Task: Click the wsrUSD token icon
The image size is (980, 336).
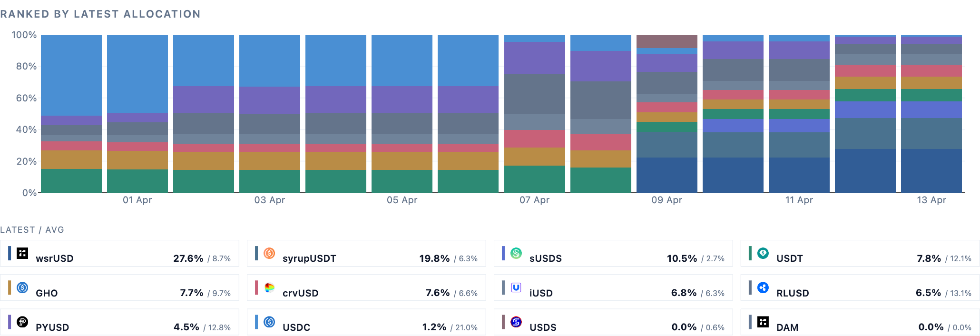Action: point(22,253)
